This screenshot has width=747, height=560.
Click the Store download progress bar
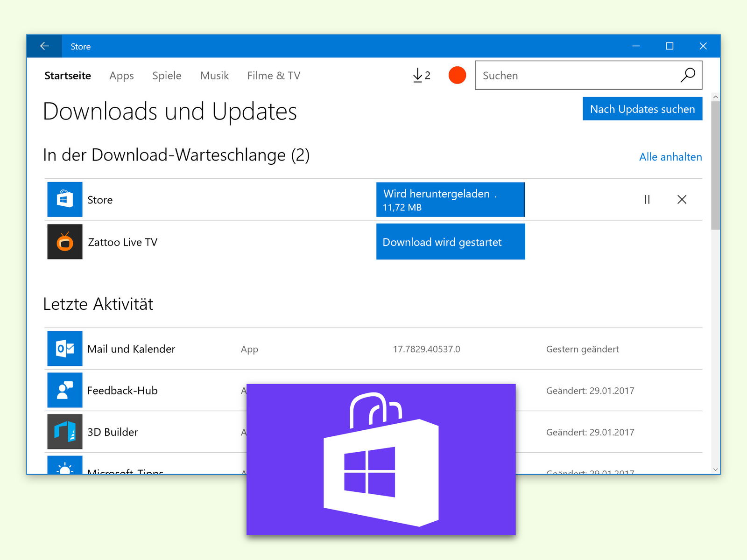(451, 200)
